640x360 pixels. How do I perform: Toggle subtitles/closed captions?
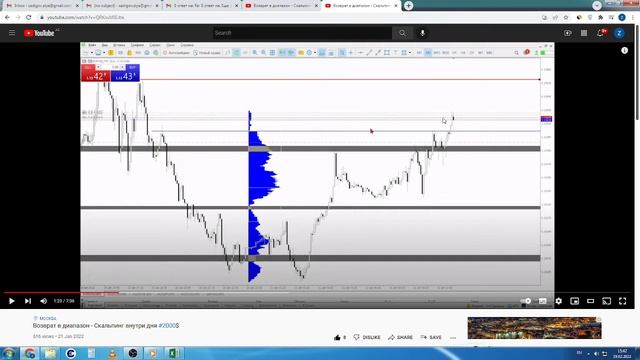click(x=542, y=301)
